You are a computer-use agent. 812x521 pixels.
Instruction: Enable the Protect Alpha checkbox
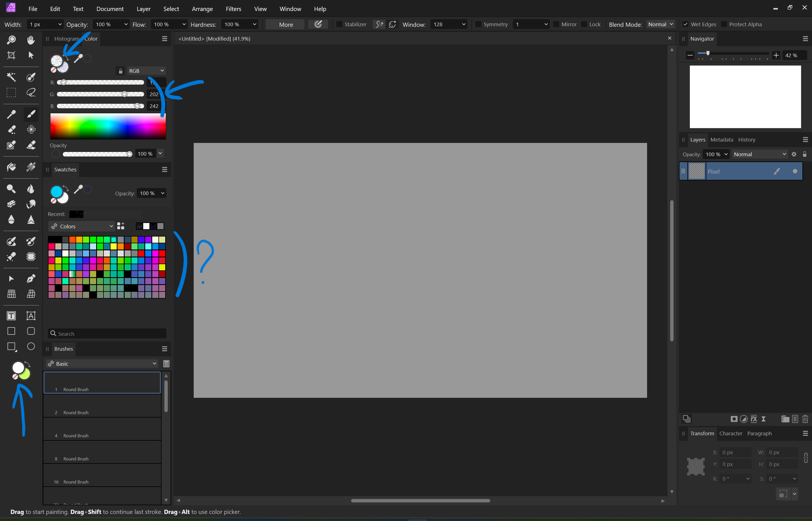click(x=724, y=24)
